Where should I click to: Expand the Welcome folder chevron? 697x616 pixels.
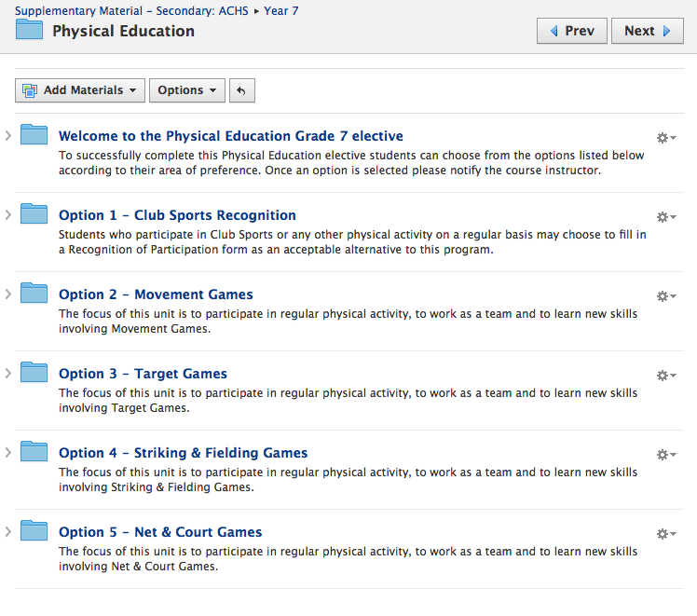[8, 135]
